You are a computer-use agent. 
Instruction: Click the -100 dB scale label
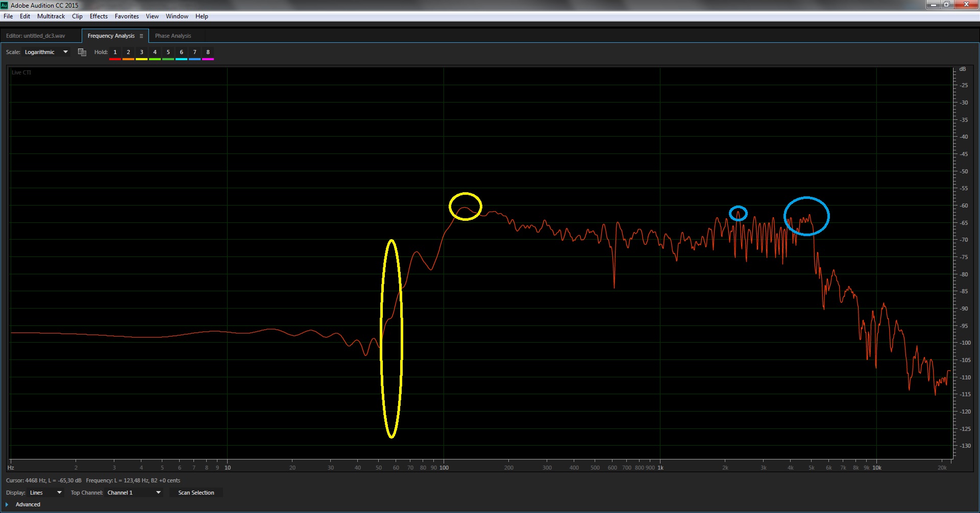[x=965, y=343]
